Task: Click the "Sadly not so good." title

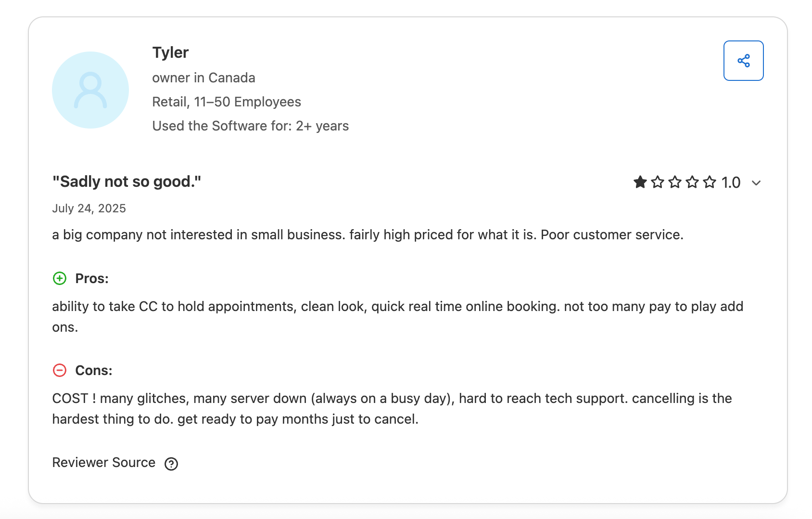Action: (127, 182)
